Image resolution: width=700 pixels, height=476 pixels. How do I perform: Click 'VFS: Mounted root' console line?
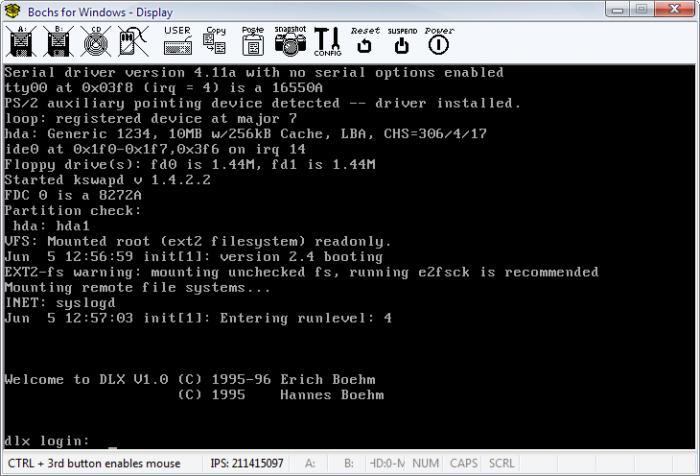click(198, 242)
